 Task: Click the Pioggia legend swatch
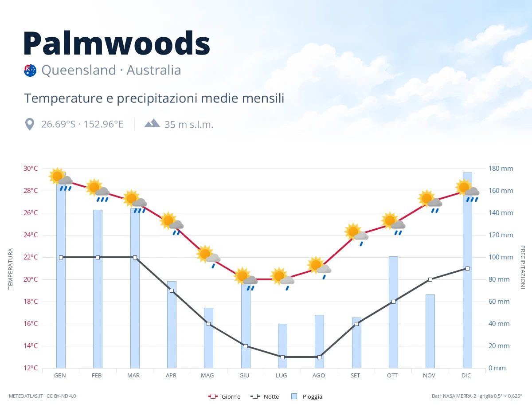point(294,396)
